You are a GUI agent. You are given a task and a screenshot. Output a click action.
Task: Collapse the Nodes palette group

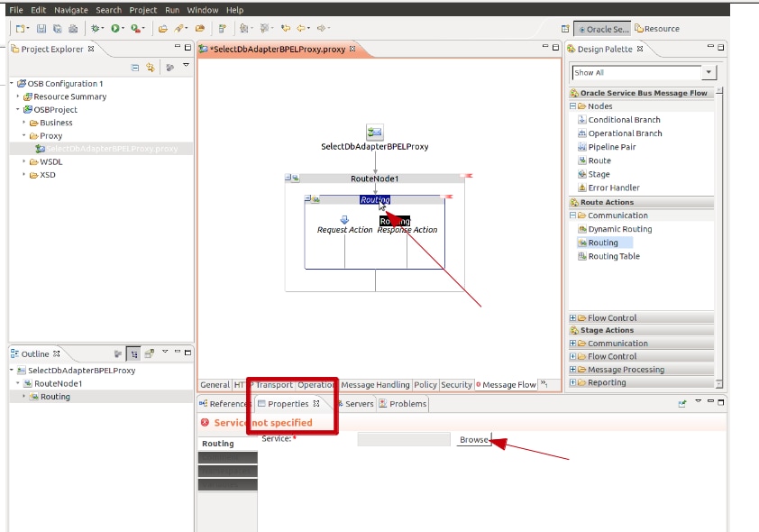pyautogui.click(x=572, y=106)
